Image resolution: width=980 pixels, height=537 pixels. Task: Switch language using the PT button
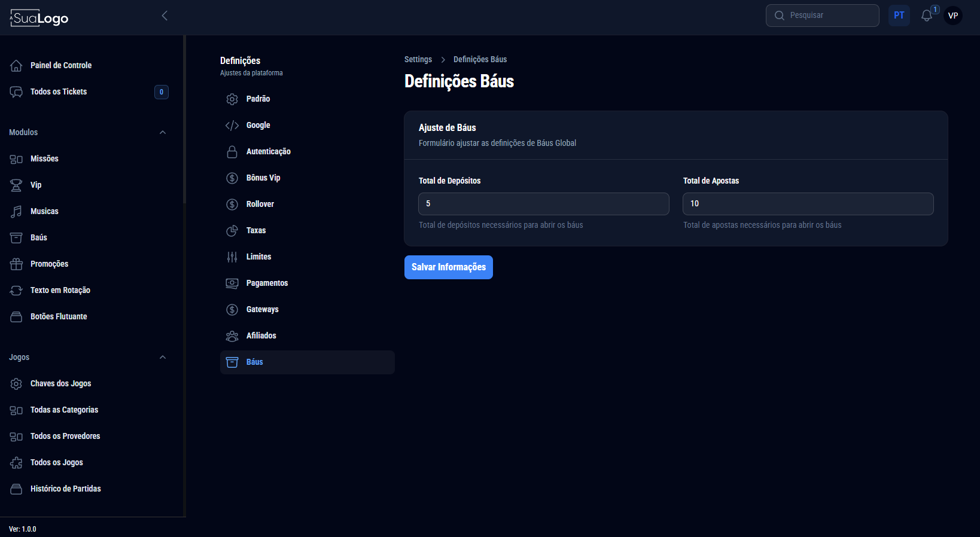[x=899, y=16]
